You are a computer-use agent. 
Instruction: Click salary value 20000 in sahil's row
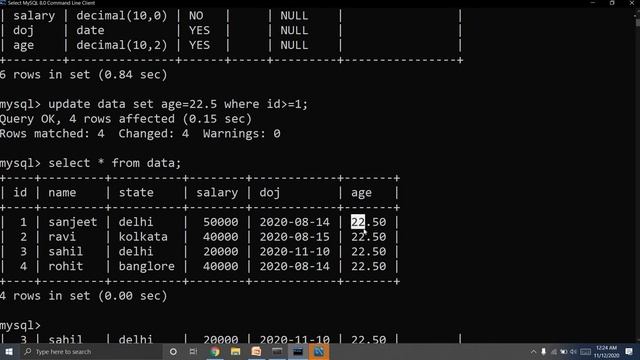pyautogui.click(x=220, y=251)
